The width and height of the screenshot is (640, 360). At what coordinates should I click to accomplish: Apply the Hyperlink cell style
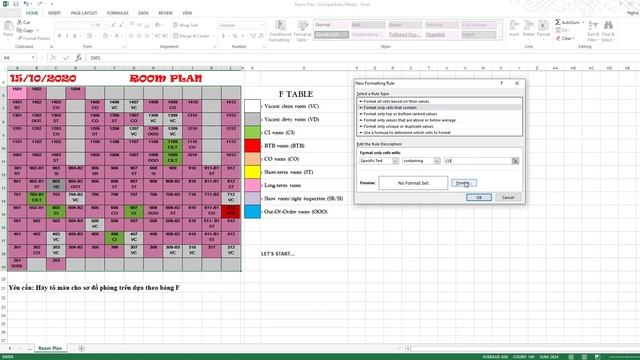[441, 35]
